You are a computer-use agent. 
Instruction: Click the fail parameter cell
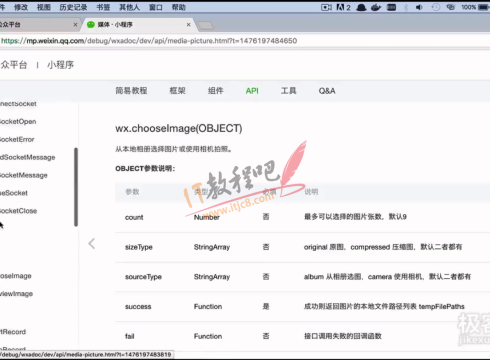click(x=130, y=336)
